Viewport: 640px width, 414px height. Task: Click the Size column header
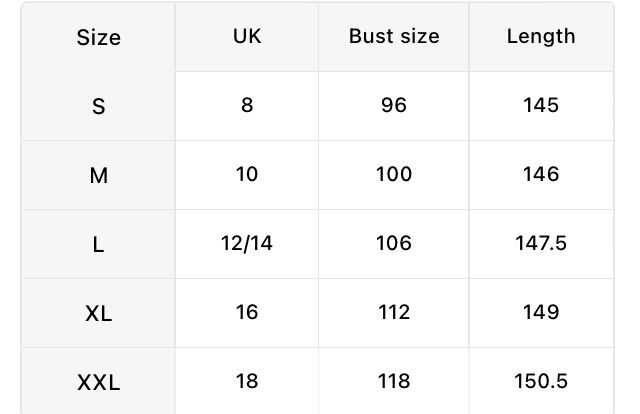tap(98, 38)
